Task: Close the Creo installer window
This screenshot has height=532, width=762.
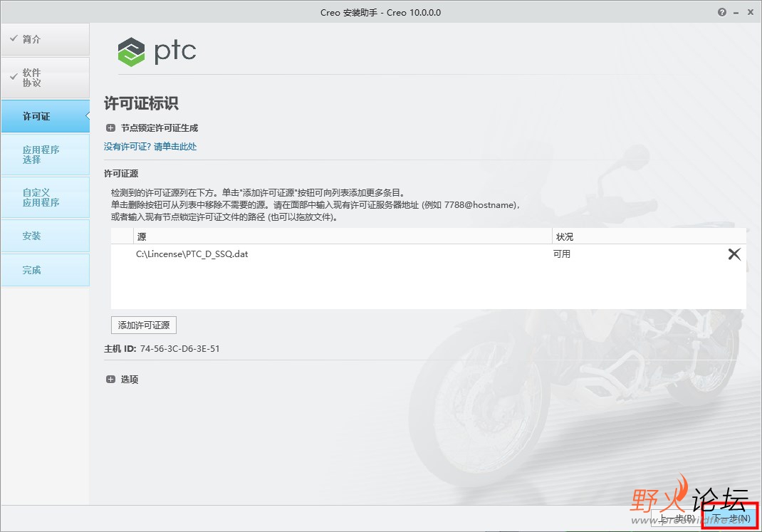Action: coord(751,13)
